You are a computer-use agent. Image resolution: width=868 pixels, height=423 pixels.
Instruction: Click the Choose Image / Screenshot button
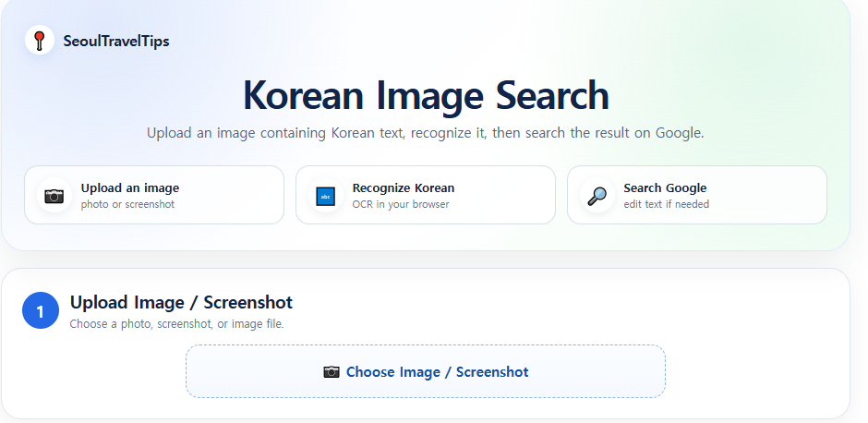pyautogui.click(x=426, y=371)
